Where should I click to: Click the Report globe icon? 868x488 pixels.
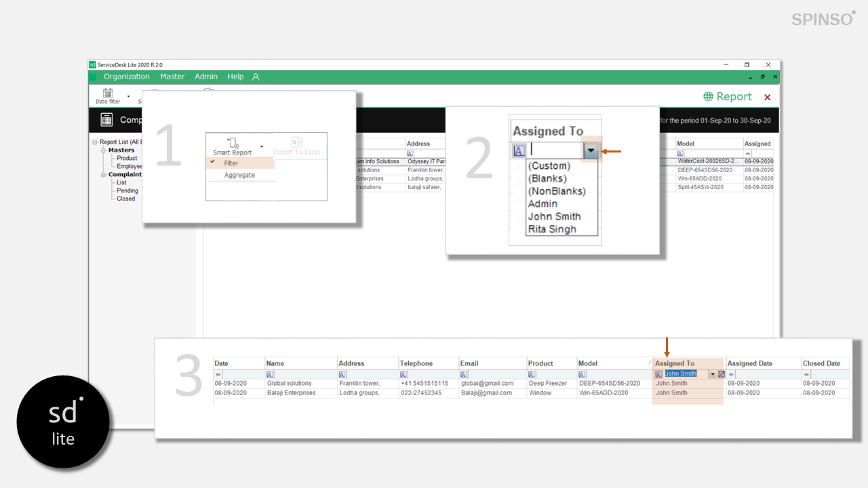(709, 97)
